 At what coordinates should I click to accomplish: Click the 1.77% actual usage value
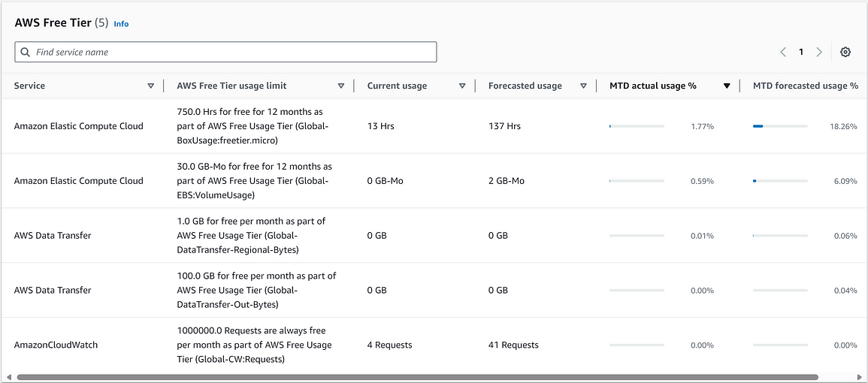pyautogui.click(x=703, y=127)
